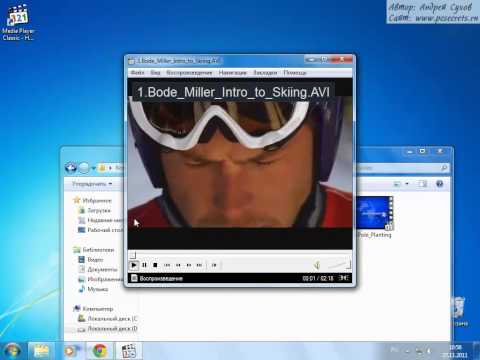Open Explorer recent locations dropdown arrow
480x360 pixels.
[x=93, y=168]
